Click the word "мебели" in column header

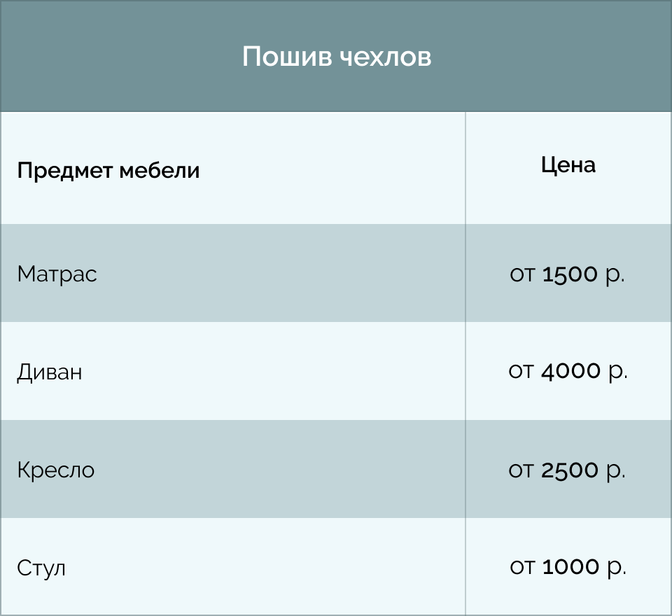(x=159, y=171)
